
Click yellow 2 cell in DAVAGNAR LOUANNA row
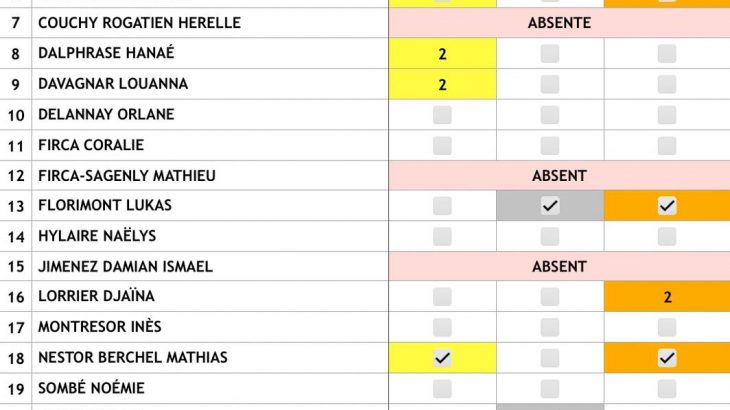click(442, 85)
